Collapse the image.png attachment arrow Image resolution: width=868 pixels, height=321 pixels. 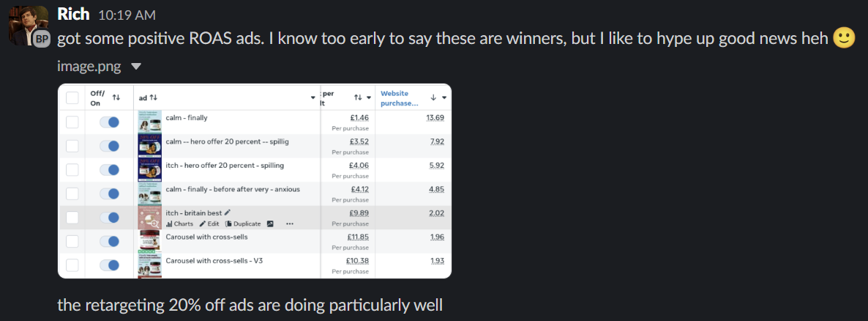(135, 67)
